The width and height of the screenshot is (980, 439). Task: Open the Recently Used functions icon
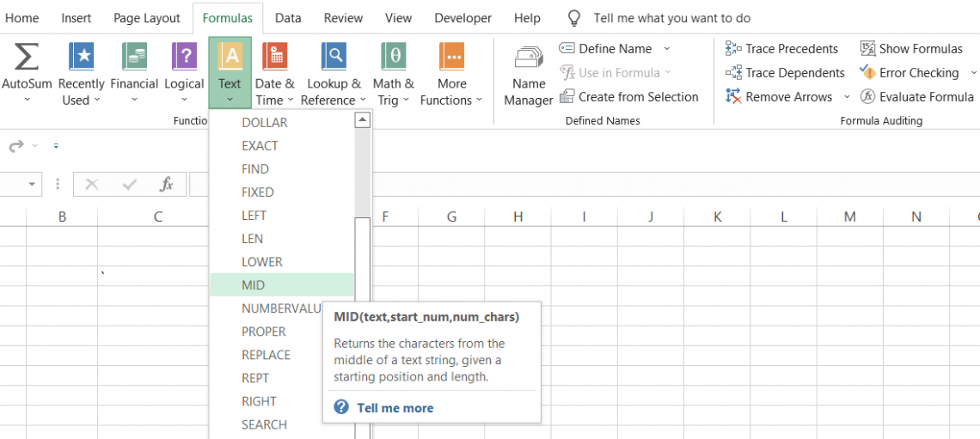(x=82, y=58)
